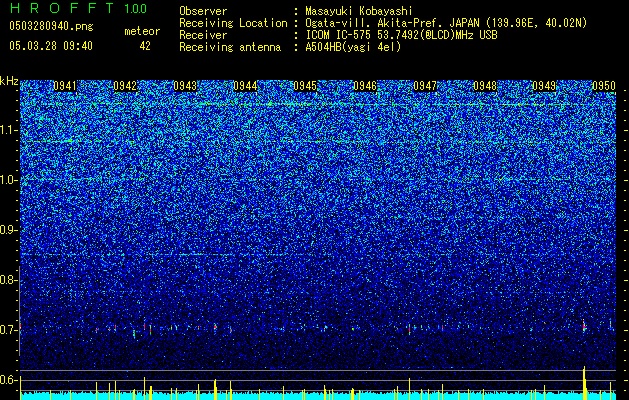Click the kHz axis unit label
The image size is (629, 400).
point(9,81)
